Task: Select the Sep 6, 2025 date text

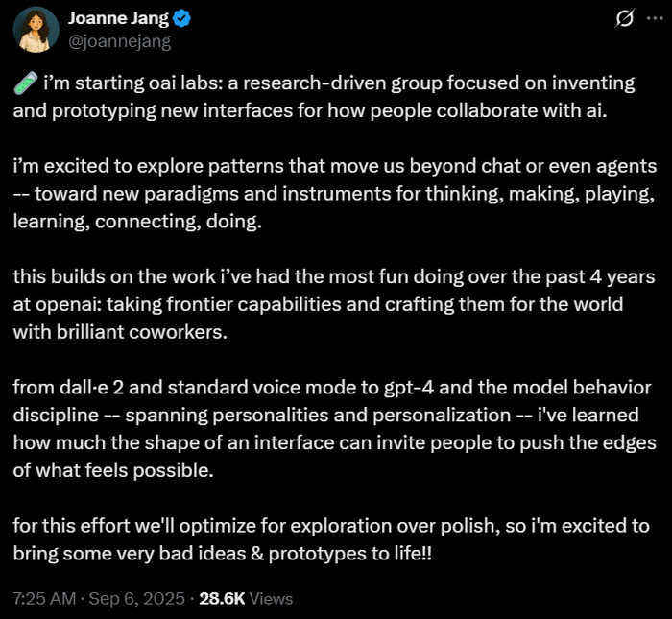Action: (x=136, y=599)
